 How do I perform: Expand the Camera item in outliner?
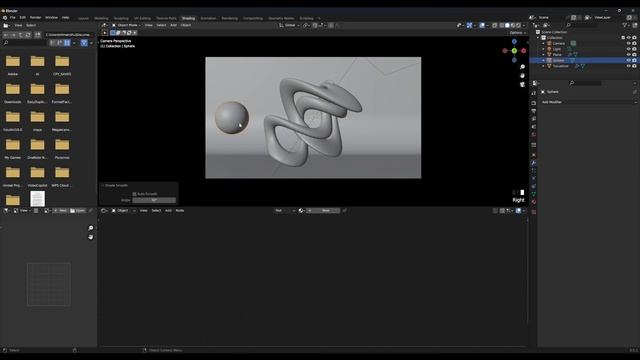pyautogui.click(x=543, y=43)
